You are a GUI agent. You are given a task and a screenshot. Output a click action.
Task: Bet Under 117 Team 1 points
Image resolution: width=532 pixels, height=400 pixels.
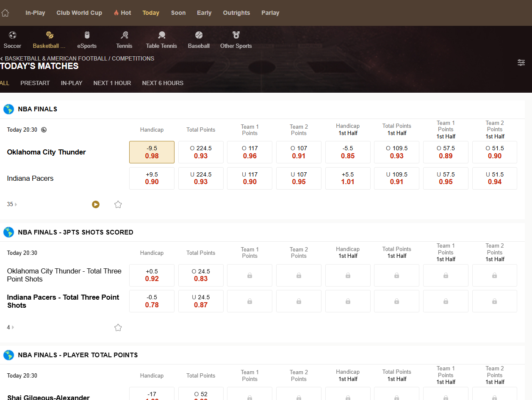click(x=250, y=178)
